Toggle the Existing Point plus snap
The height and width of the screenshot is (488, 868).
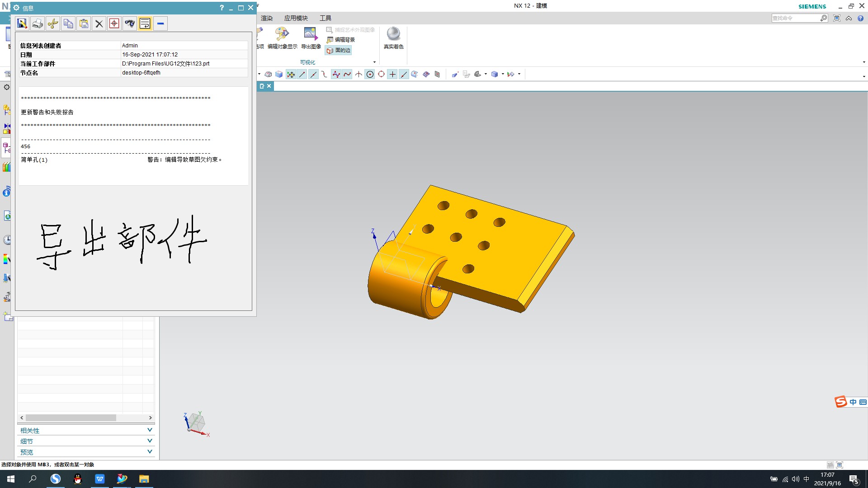[392, 74]
